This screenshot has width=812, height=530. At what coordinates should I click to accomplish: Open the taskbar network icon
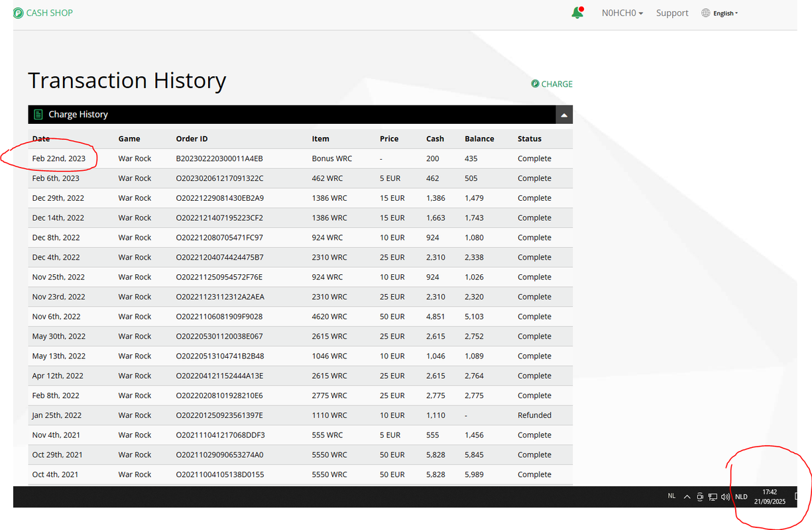[713, 497]
